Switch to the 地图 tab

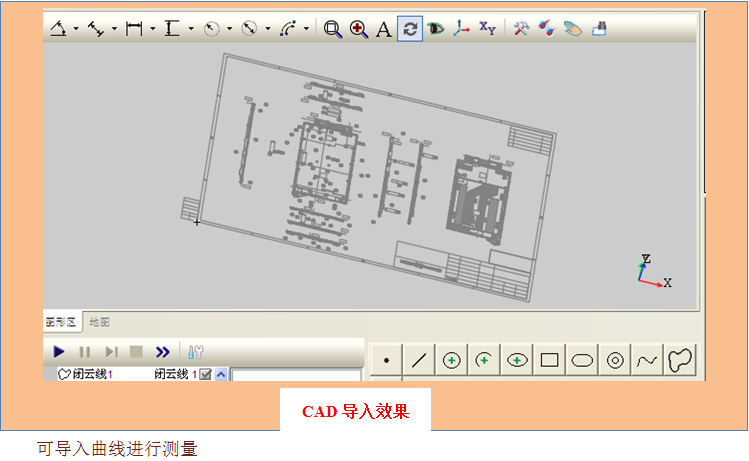click(99, 322)
